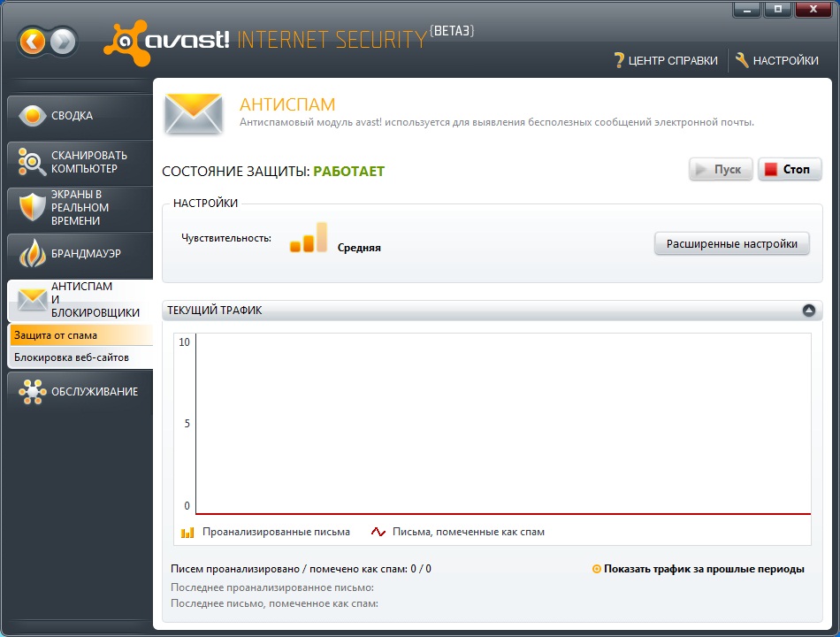Click Письма, помеченные как спам legend label
The image size is (840, 637).
(469, 532)
